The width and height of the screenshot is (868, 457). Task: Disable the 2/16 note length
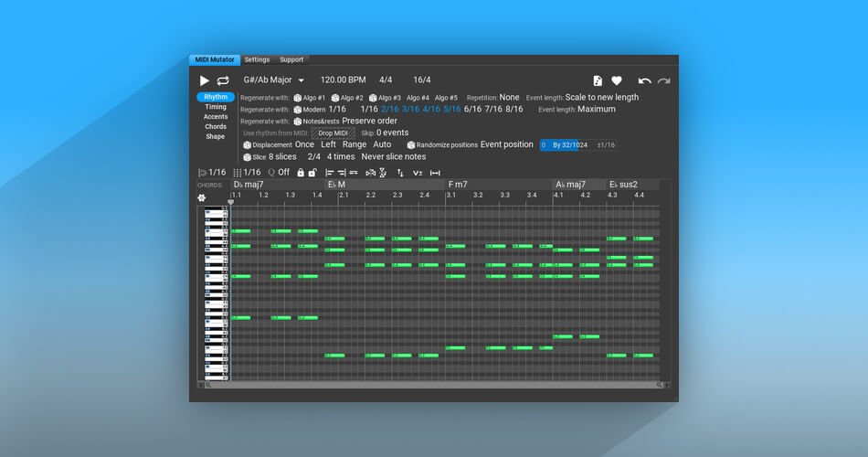coord(390,109)
